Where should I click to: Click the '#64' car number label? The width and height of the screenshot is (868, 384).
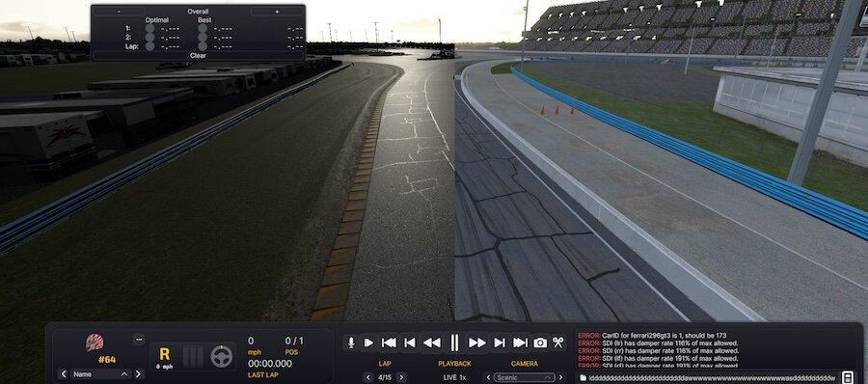click(107, 360)
